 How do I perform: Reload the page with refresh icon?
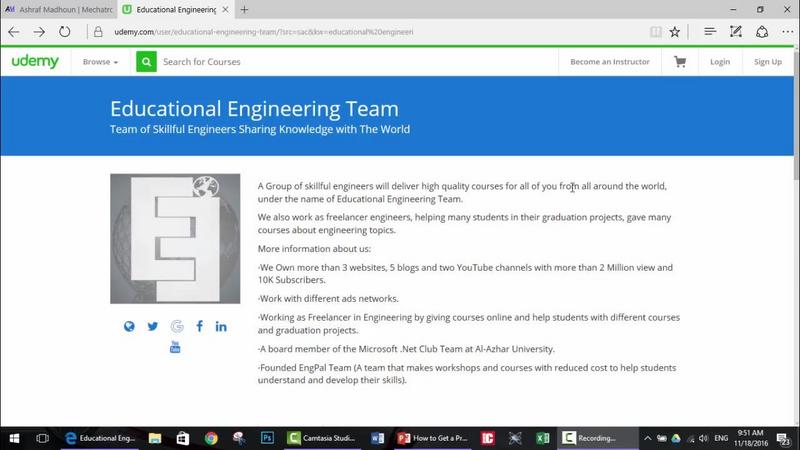(x=64, y=32)
